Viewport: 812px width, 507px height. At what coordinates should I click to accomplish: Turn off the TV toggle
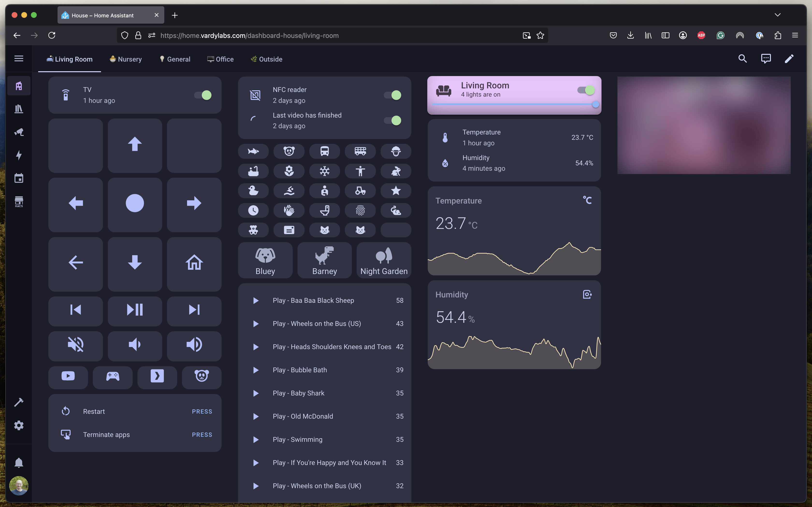203,95
